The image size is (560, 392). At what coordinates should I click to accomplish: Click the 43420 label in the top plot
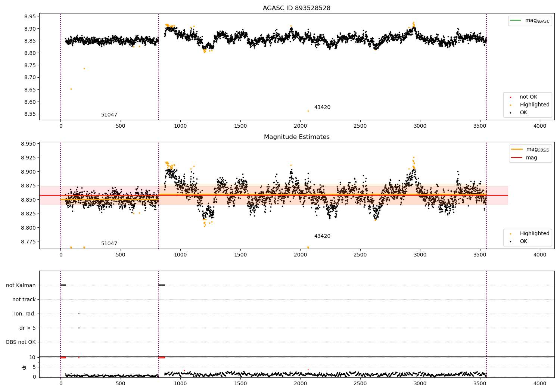(322, 108)
